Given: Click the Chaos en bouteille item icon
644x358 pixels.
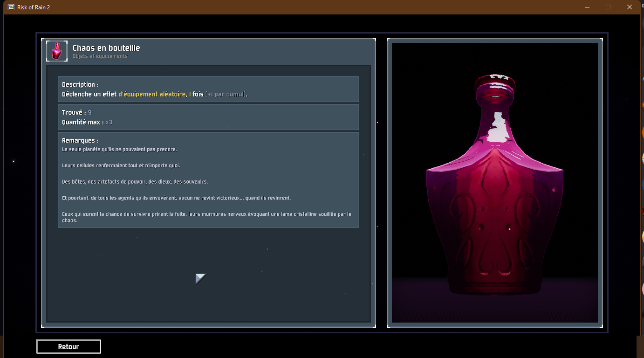Looking at the screenshot, I should 57,51.
